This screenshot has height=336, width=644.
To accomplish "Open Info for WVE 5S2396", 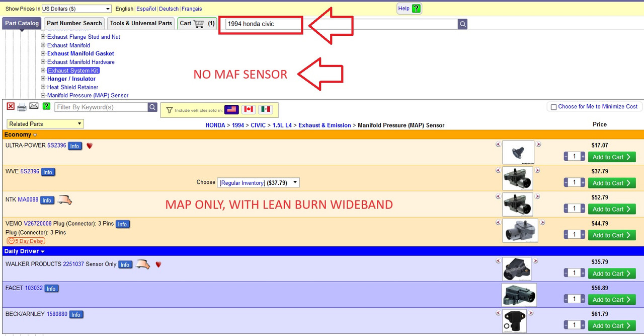I will click(47, 172).
